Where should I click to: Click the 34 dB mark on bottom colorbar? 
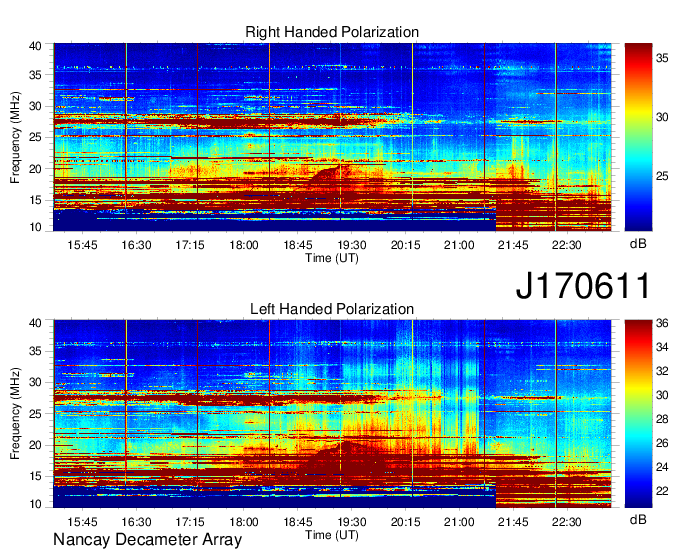pyautogui.click(x=662, y=347)
